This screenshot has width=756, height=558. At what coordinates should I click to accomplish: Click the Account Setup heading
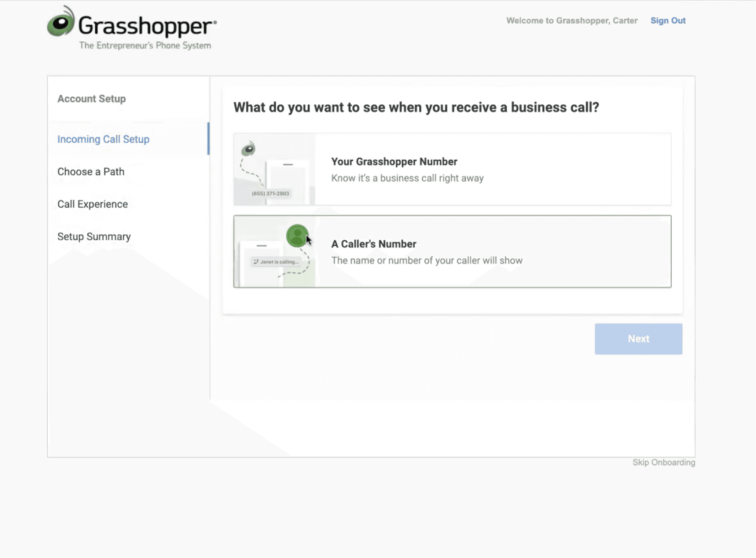click(92, 99)
